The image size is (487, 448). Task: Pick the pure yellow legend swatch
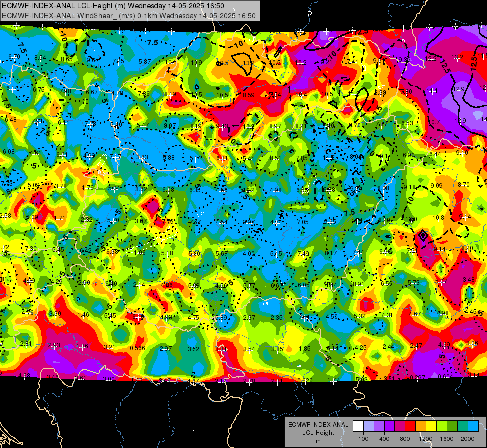431,426
